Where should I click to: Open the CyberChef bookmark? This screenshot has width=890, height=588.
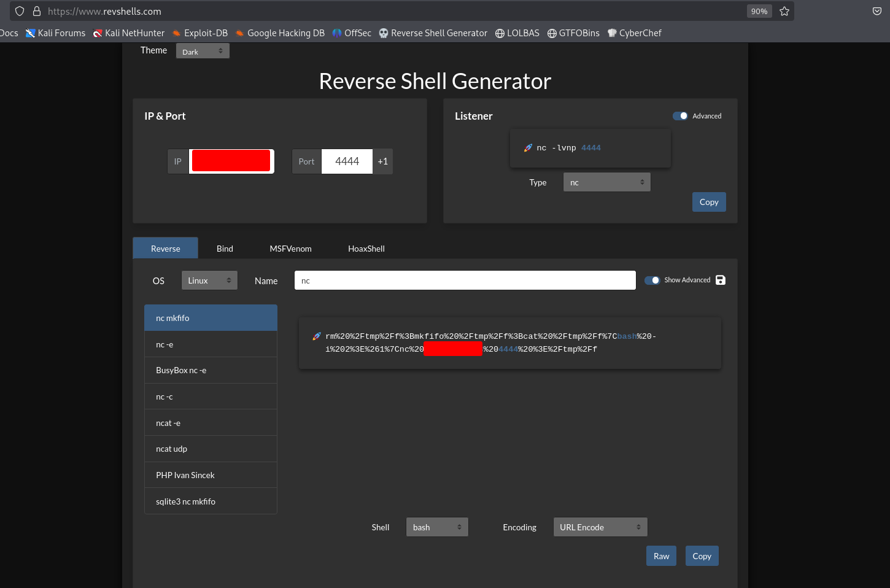pyautogui.click(x=634, y=33)
